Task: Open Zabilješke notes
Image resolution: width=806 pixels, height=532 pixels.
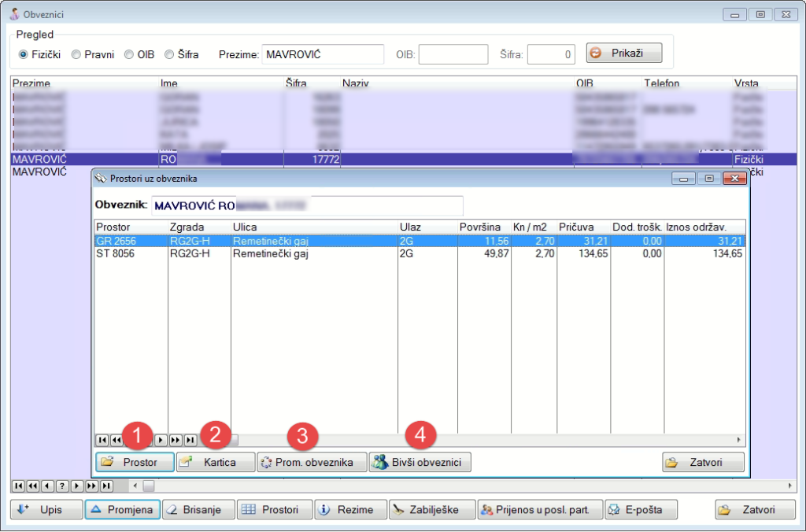Action: tap(432, 510)
